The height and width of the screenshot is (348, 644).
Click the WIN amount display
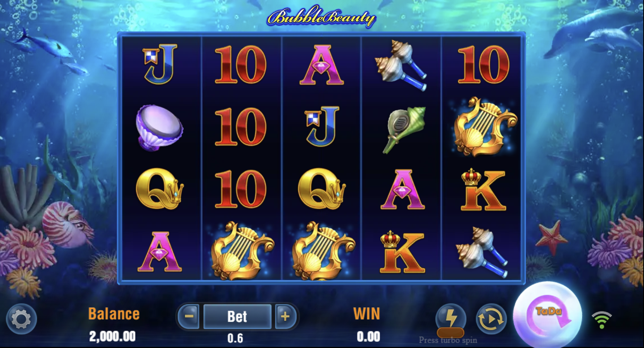pyautogui.click(x=368, y=336)
